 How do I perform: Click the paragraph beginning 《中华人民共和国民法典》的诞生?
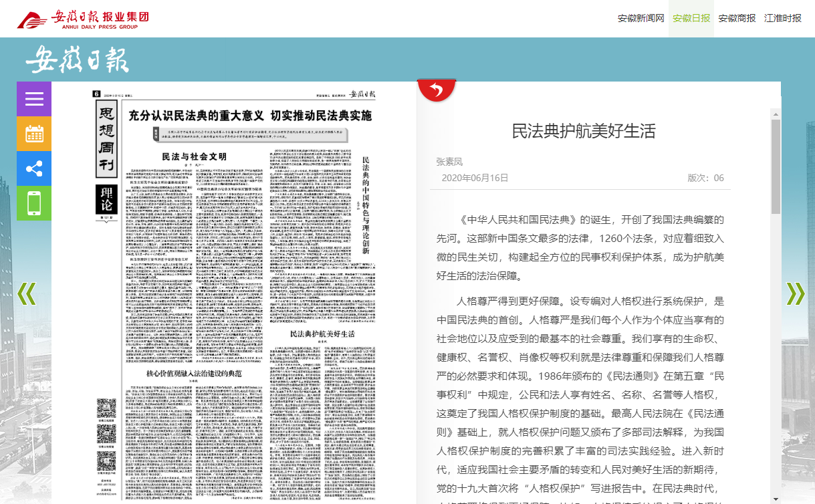tap(580, 247)
